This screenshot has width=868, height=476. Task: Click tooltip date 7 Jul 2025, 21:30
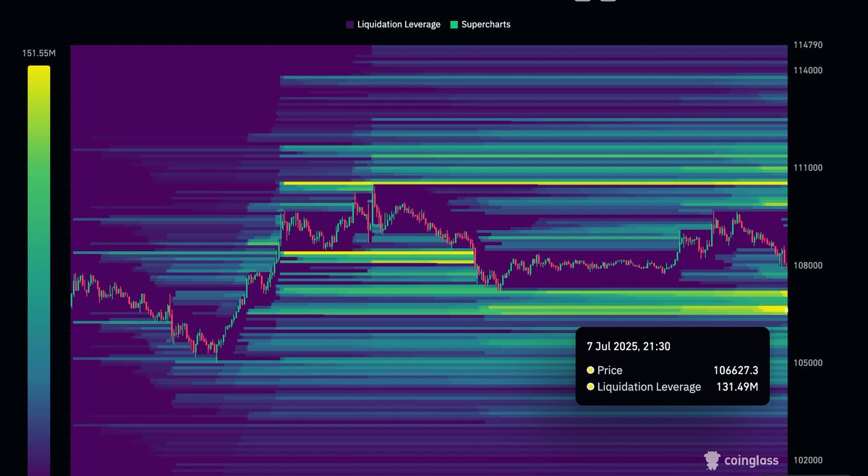[x=629, y=347]
